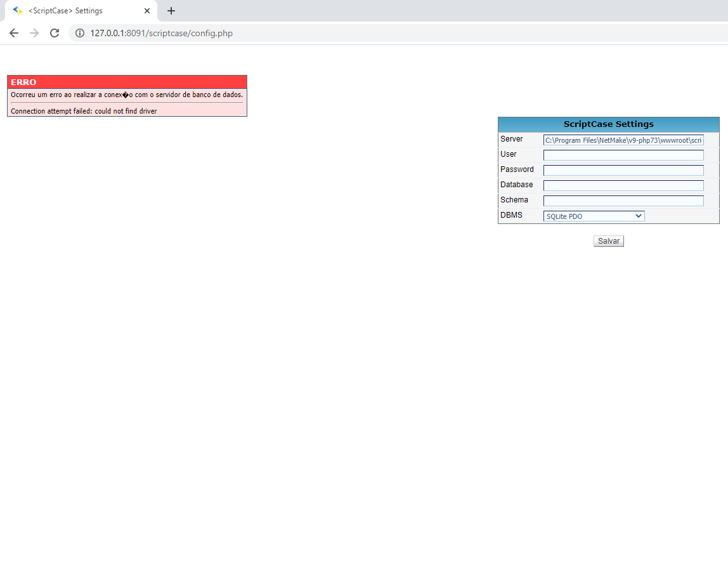Click the User label
The image size is (728, 568).
point(508,154)
